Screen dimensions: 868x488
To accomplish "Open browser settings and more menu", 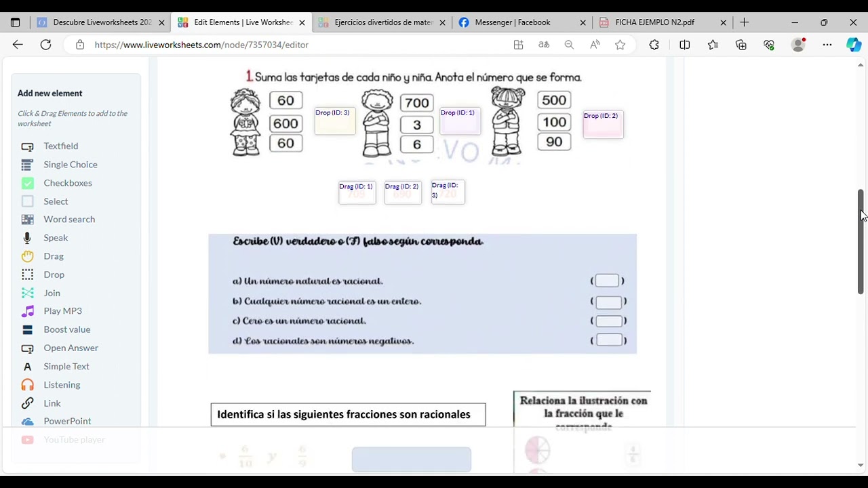I will [x=827, y=45].
